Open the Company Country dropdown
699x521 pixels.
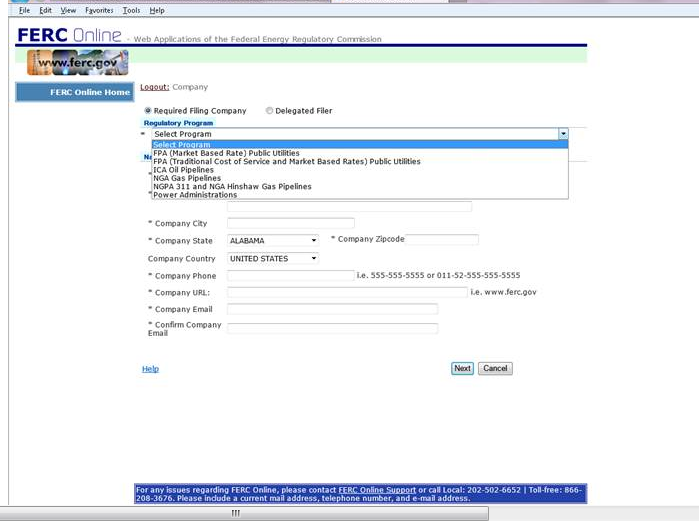tap(273, 258)
